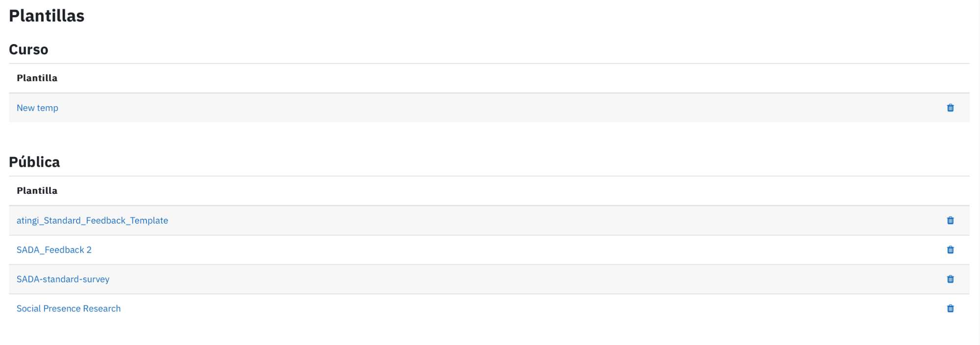Open Social Presence Research link
The height and width of the screenshot is (345, 980).
[69, 308]
